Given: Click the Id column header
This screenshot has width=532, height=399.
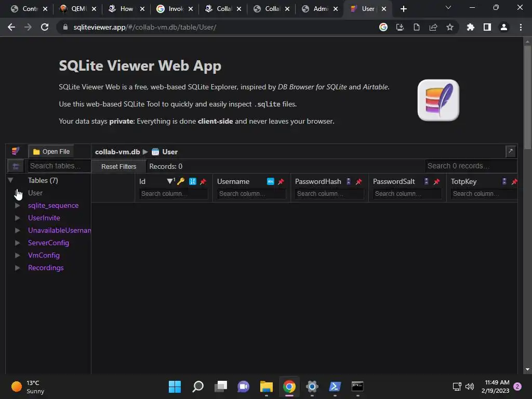Looking at the screenshot, I should coord(142,181).
